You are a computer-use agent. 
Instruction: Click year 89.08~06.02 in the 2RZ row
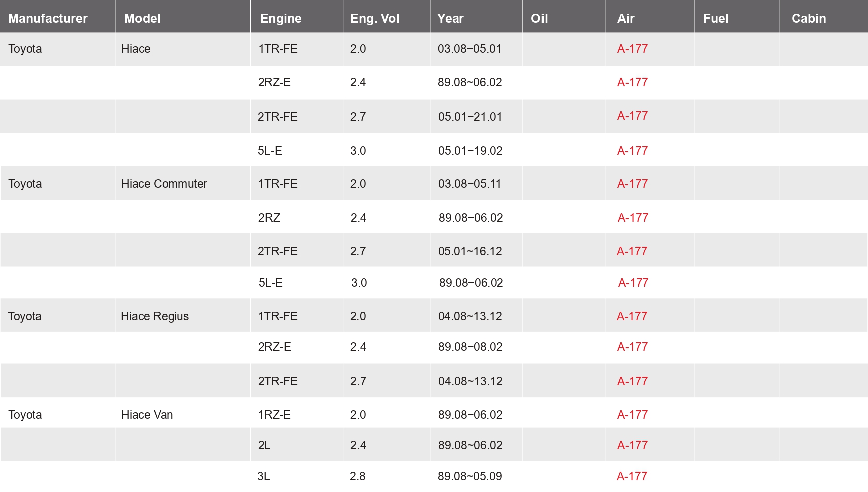(471, 218)
